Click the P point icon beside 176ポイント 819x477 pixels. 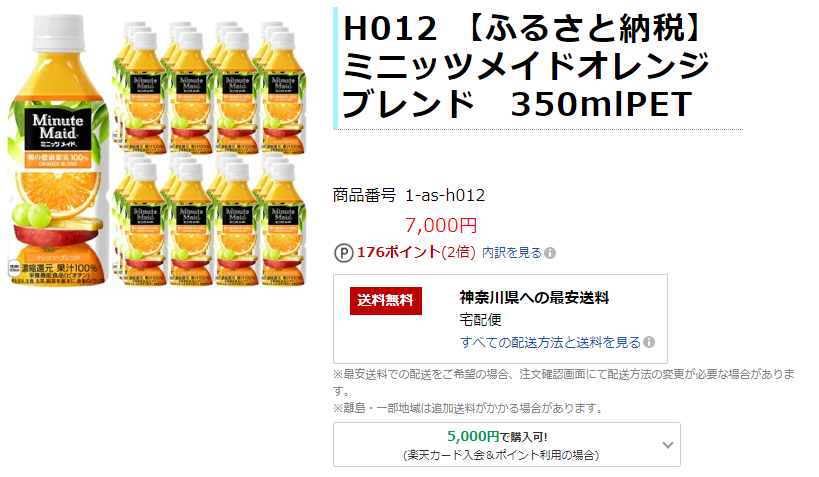tap(343, 253)
